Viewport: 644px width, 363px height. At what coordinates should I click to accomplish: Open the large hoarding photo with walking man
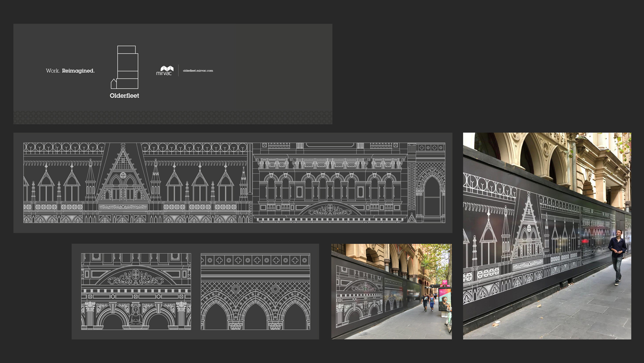(547, 236)
